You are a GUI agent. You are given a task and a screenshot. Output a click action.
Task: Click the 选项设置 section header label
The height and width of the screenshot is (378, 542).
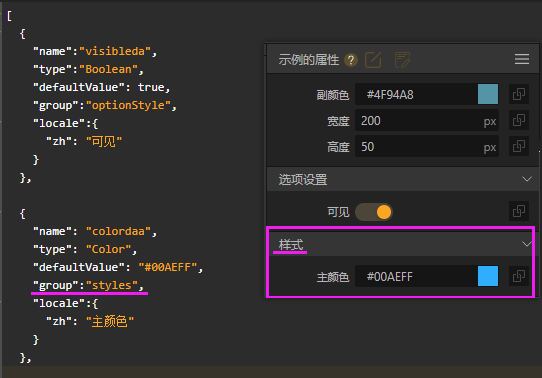303,180
